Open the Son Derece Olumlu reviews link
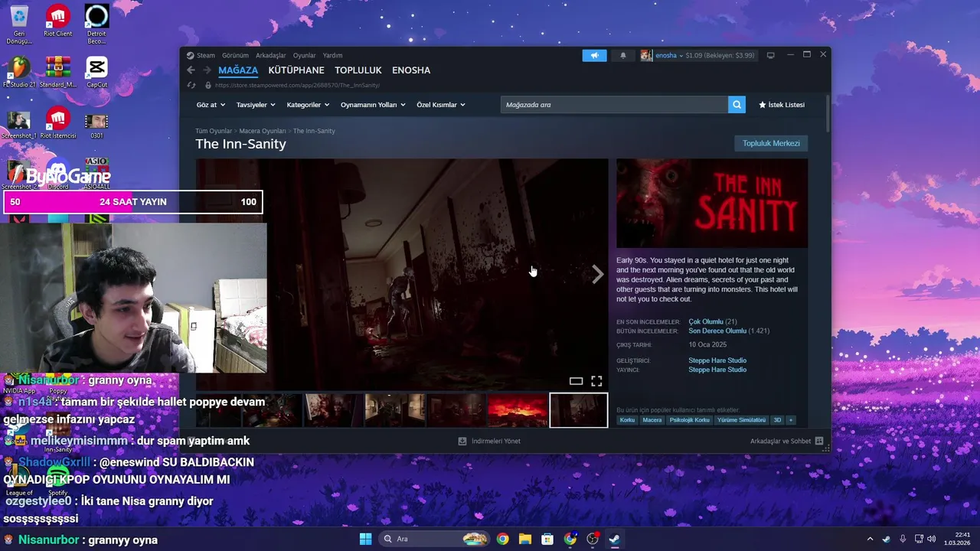980x551 pixels. pyautogui.click(x=718, y=331)
